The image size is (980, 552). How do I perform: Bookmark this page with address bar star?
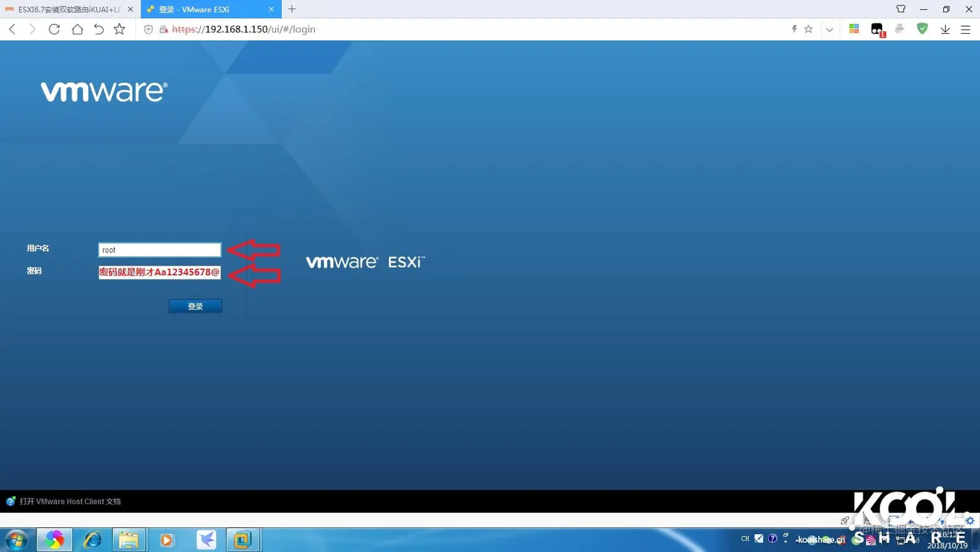pos(808,29)
